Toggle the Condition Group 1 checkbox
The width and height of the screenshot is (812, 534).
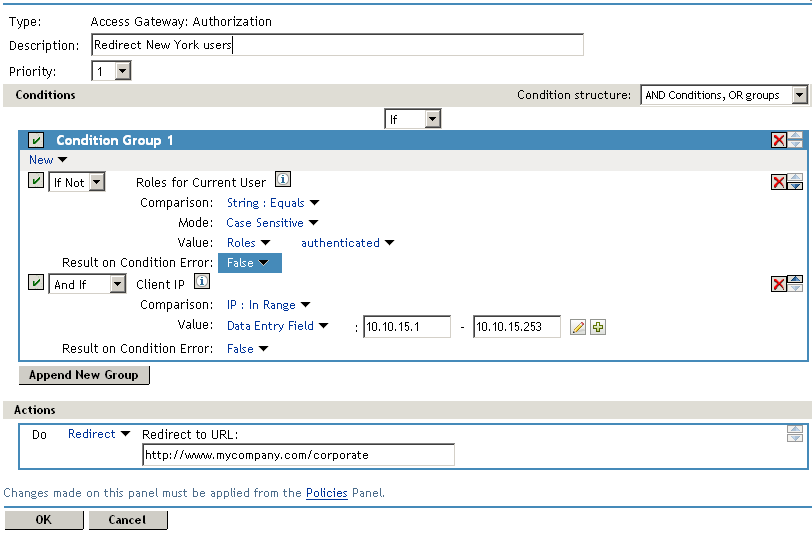[x=36, y=140]
